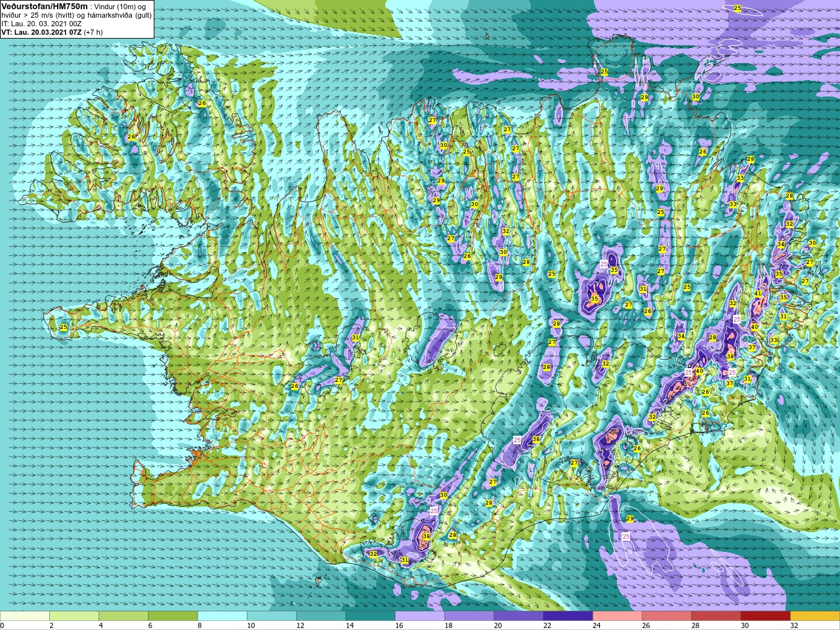Click the legend scale tick label '24'
The image size is (840, 630).
coord(597,625)
